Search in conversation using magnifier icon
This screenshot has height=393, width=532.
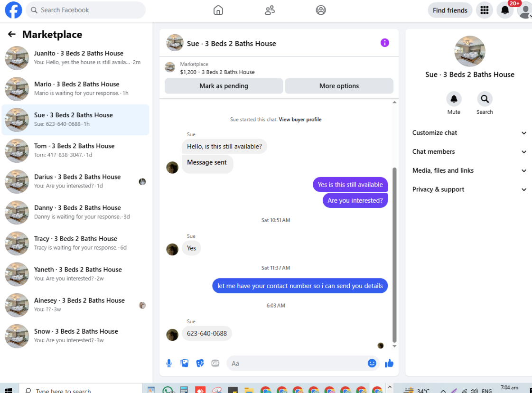coord(485,99)
